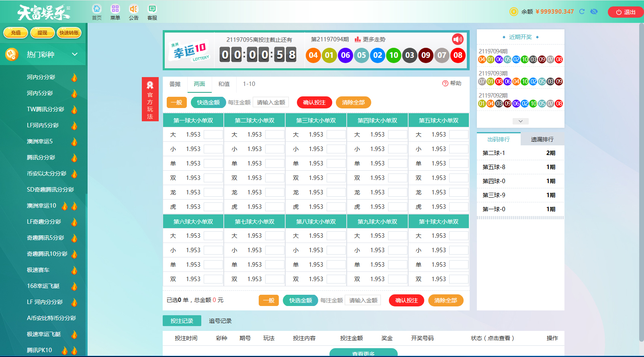Click the 充值 recharge button
Screen dimensions: 644x357
pyautogui.click(x=16, y=33)
